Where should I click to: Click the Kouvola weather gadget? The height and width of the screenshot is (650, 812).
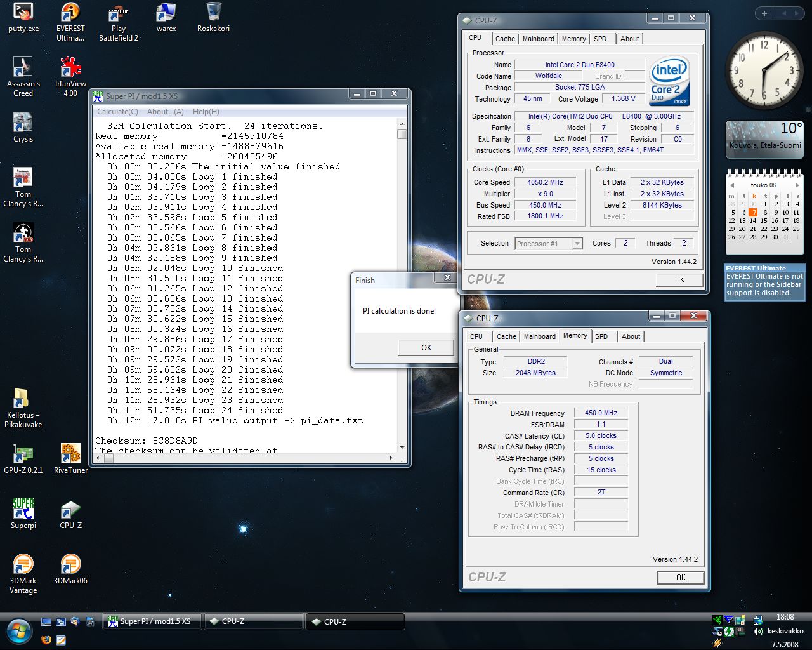[764, 138]
